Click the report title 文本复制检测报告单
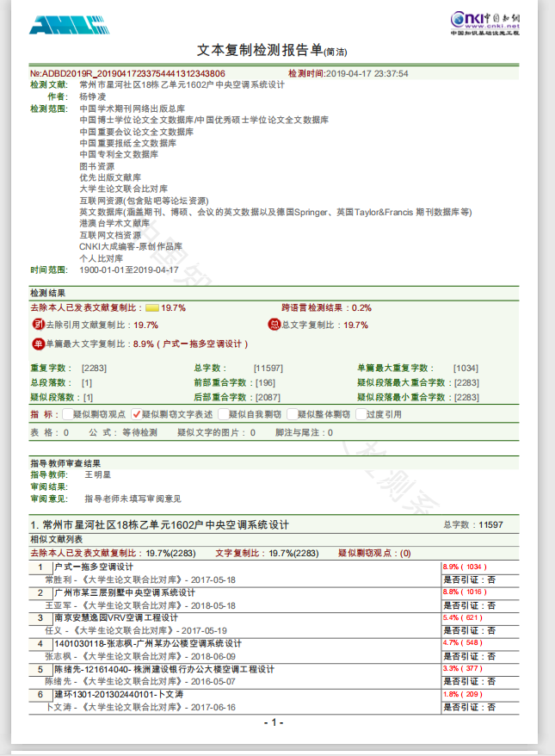This screenshot has width=555, height=756. point(260,50)
